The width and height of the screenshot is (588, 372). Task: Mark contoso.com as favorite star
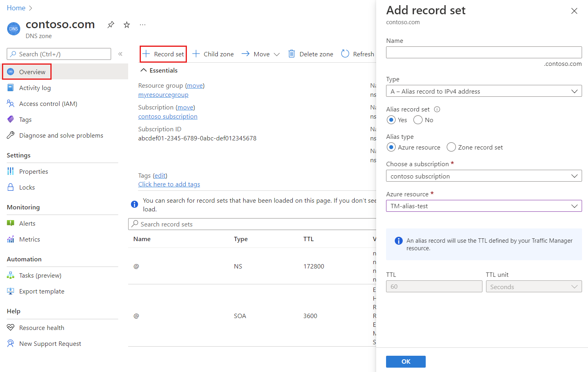point(127,25)
